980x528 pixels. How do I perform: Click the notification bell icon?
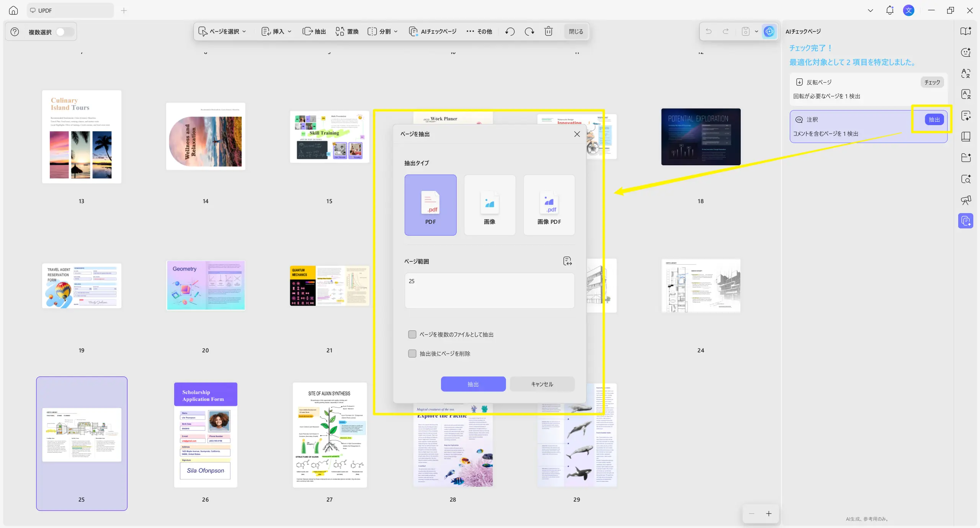pyautogui.click(x=890, y=10)
